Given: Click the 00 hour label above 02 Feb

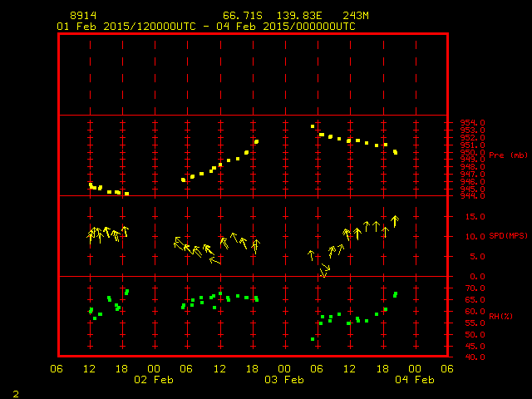Looking at the screenshot, I should click(154, 368).
